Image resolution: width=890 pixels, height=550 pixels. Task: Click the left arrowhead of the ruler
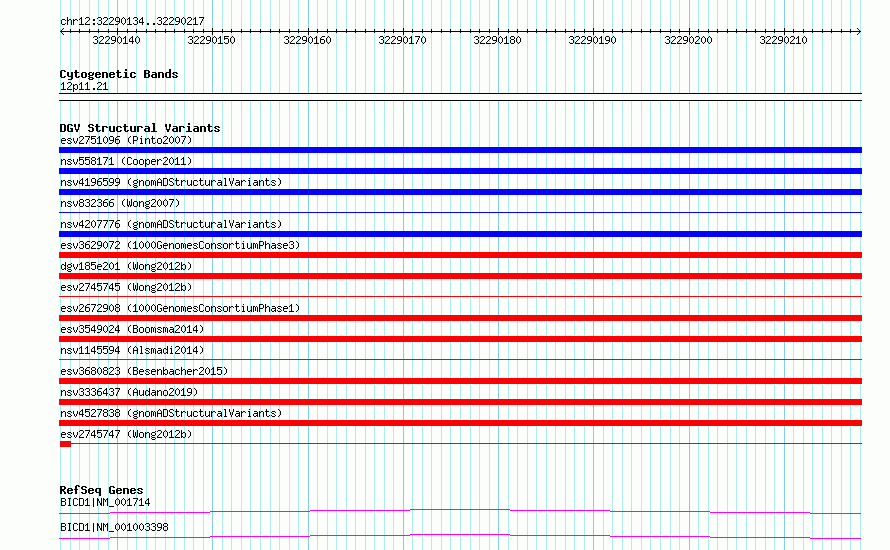(x=62, y=32)
